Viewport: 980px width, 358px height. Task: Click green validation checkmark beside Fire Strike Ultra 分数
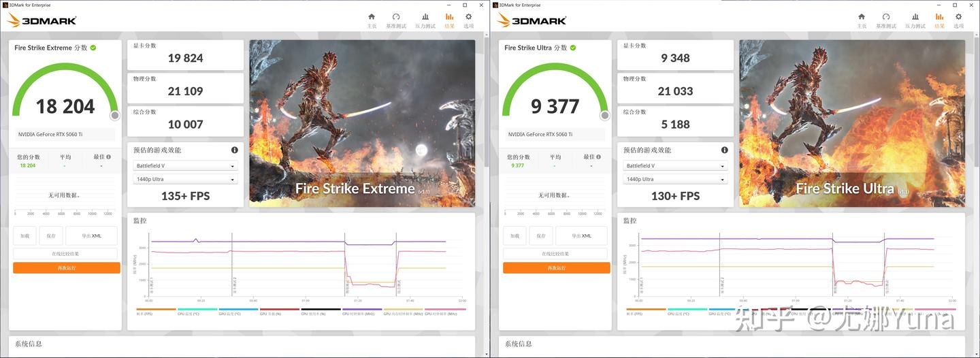pos(573,48)
